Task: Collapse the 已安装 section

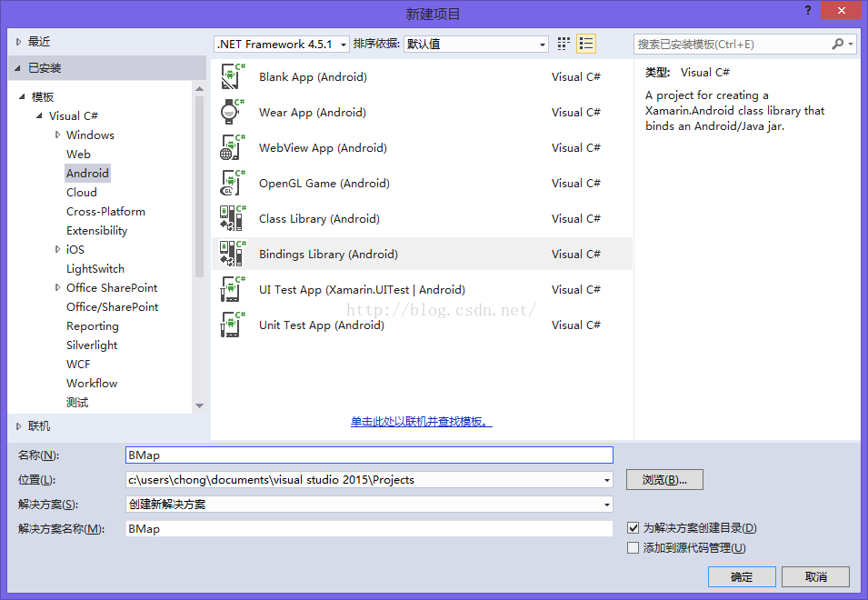Action: [x=17, y=68]
